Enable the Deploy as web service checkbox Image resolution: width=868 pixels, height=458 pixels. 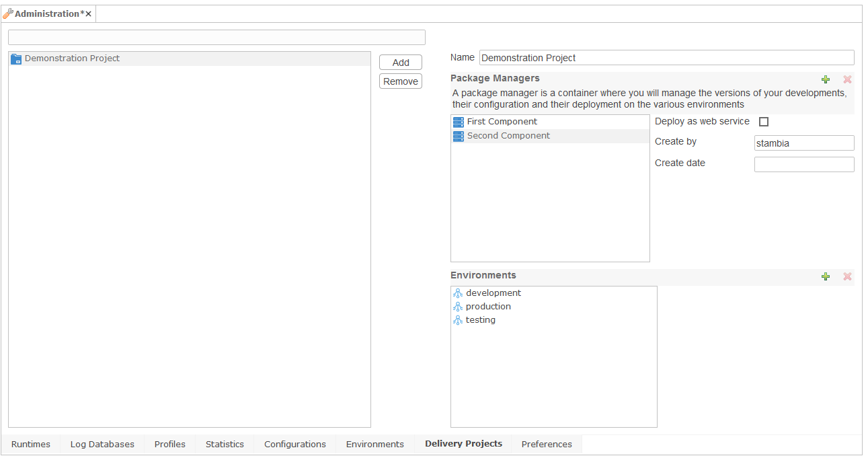point(764,122)
